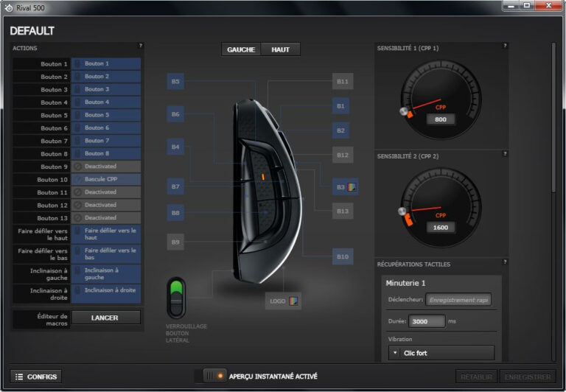Edit the CPP 1 value field 800
This screenshot has width=566, height=392.
[x=441, y=119]
